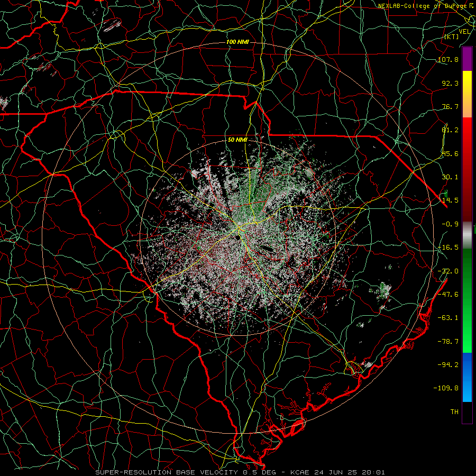
Task: Click the gray segment of the color bar
Action: [467, 235]
